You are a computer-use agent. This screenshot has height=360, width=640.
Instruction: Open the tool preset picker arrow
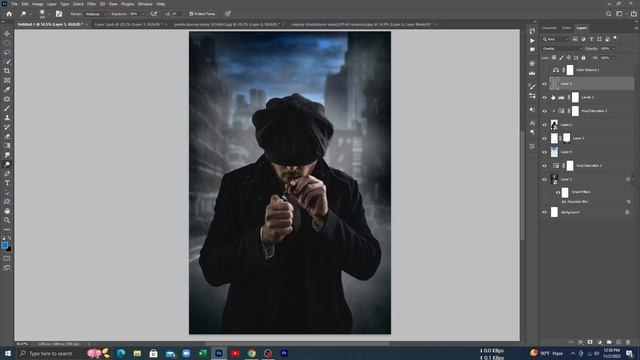coord(31,14)
